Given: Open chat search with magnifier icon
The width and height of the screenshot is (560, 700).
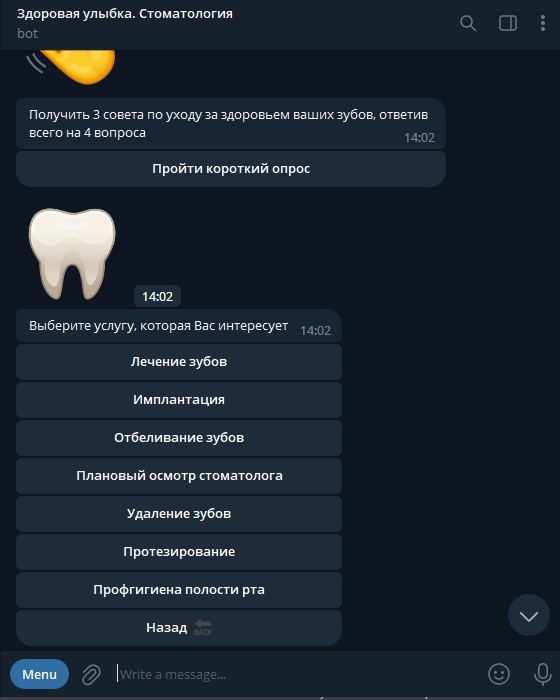Looking at the screenshot, I should tap(468, 23).
